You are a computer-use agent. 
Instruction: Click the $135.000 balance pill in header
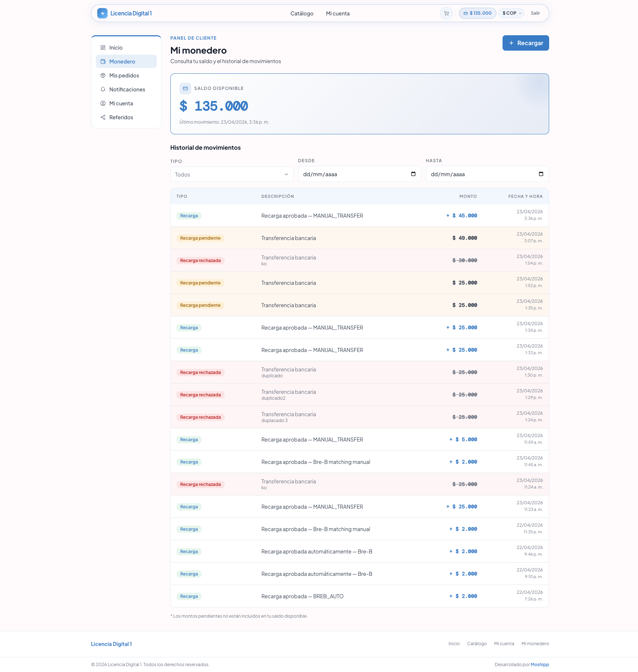point(477,13)
